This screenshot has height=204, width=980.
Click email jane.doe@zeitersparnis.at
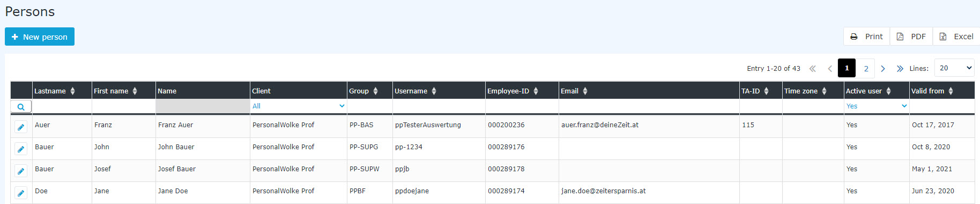[604, 191]
